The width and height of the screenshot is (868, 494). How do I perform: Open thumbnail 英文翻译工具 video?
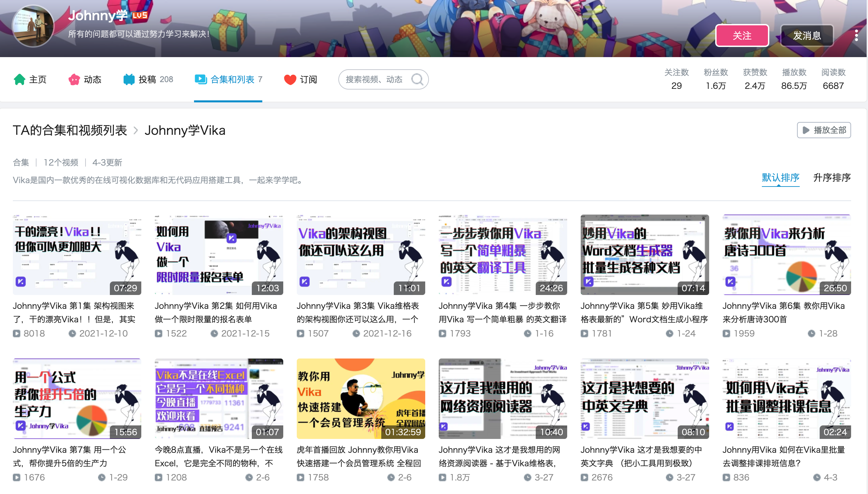[x=503, y=255]
